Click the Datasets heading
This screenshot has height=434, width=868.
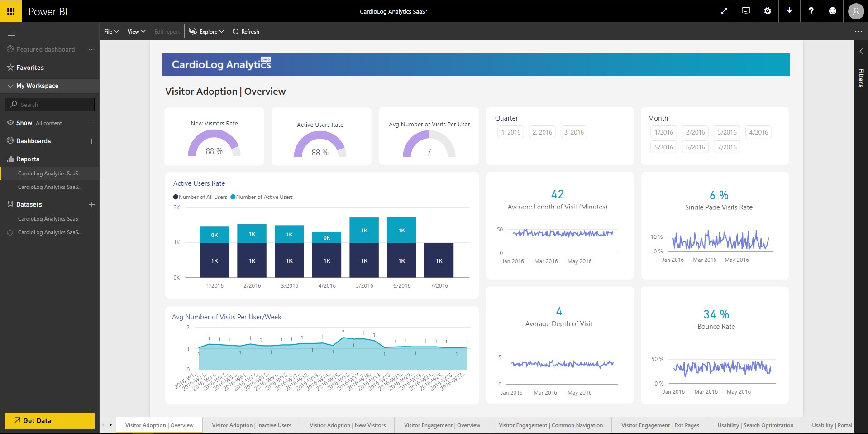point(25,204)
